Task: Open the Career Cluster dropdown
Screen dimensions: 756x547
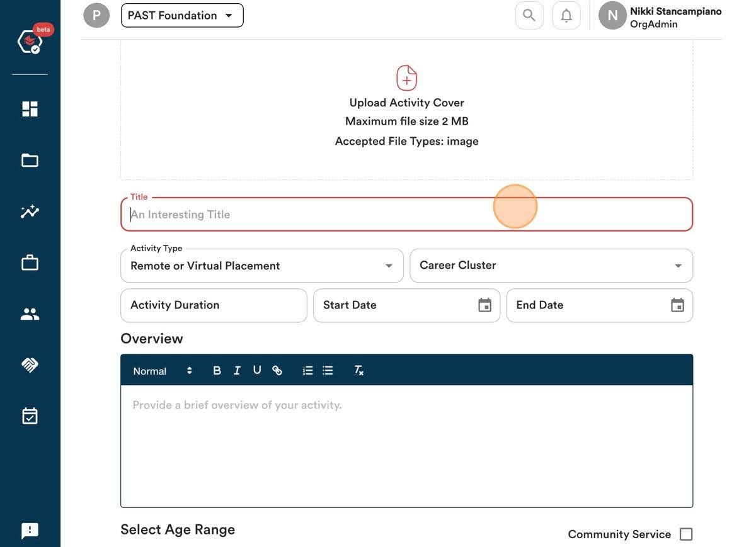Action: [x=551, y=266]
